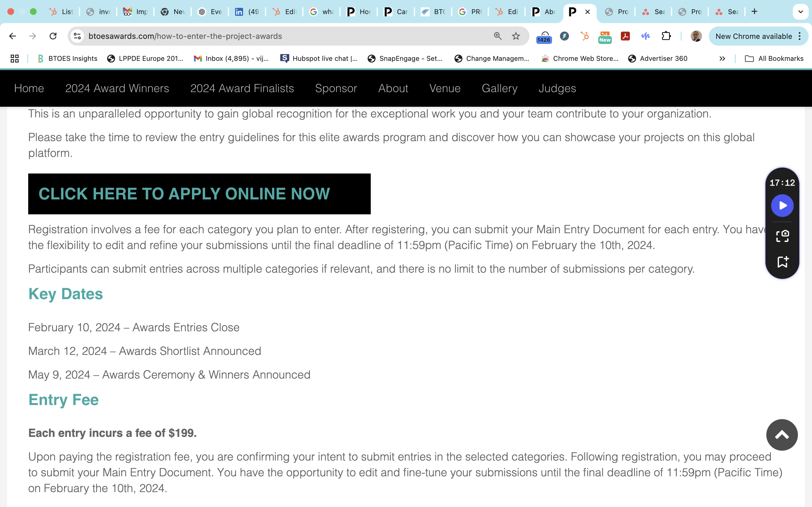This screenshot has width=812, height=507.
Task: Switch to the LinkedIn browser tab
Action: point(247,12)
